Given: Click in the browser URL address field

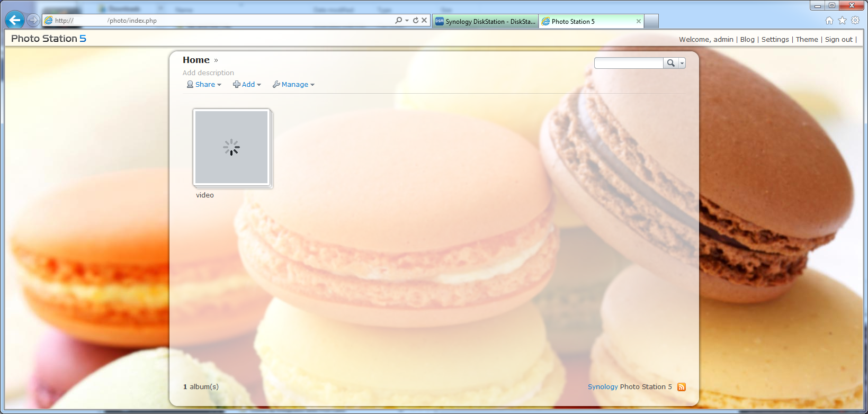Looking at the screenshot, I should tap(218, 21).
